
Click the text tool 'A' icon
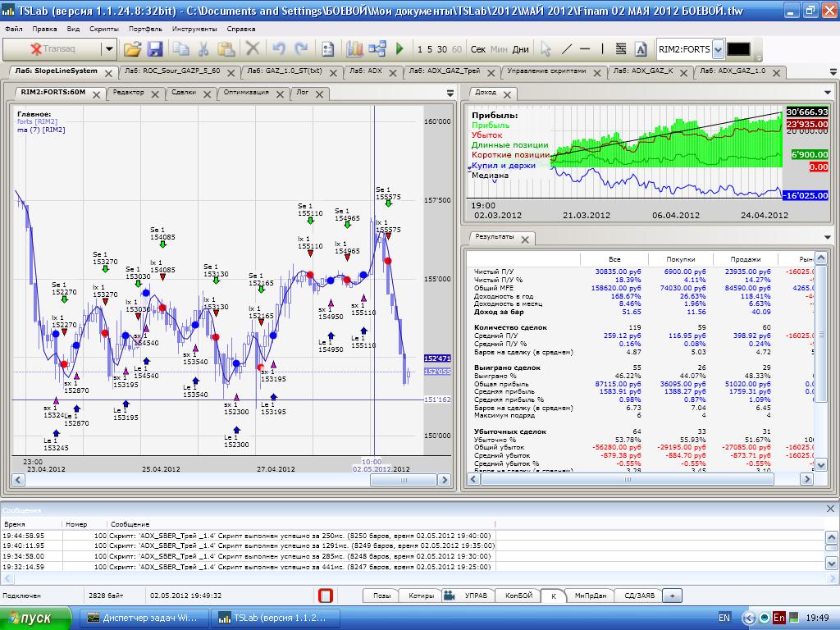click(x=641, y=49)
